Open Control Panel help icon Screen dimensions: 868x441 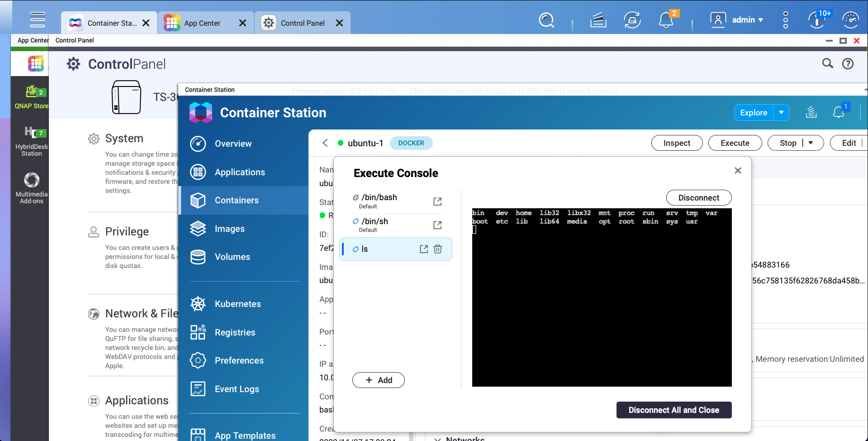click(x=848, y=64)
